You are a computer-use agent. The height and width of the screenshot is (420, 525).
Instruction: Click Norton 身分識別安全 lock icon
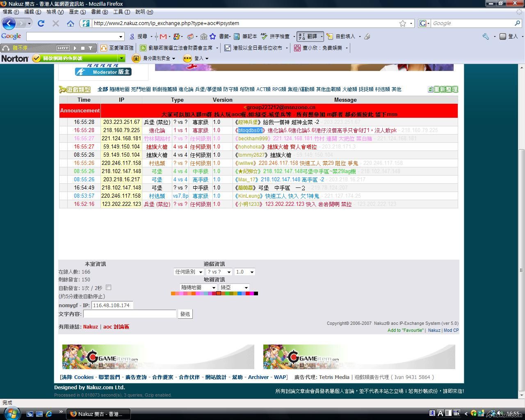136,58
